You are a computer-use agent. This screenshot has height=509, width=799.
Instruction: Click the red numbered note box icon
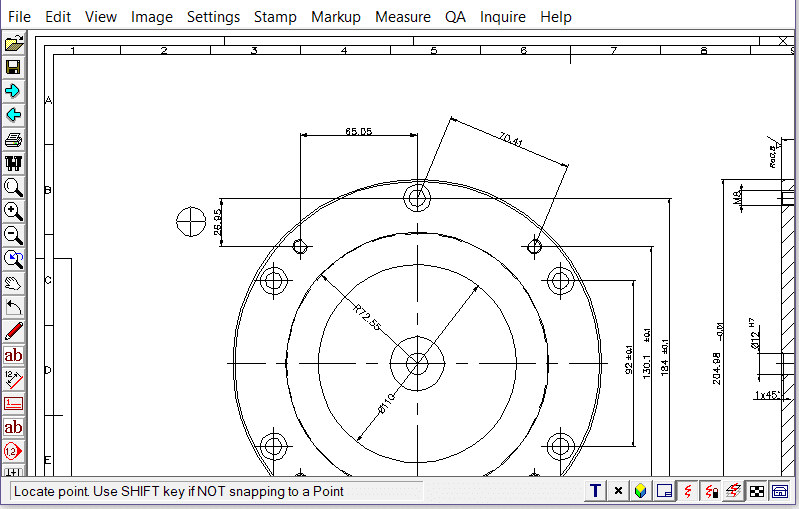(x=13, y=404)
